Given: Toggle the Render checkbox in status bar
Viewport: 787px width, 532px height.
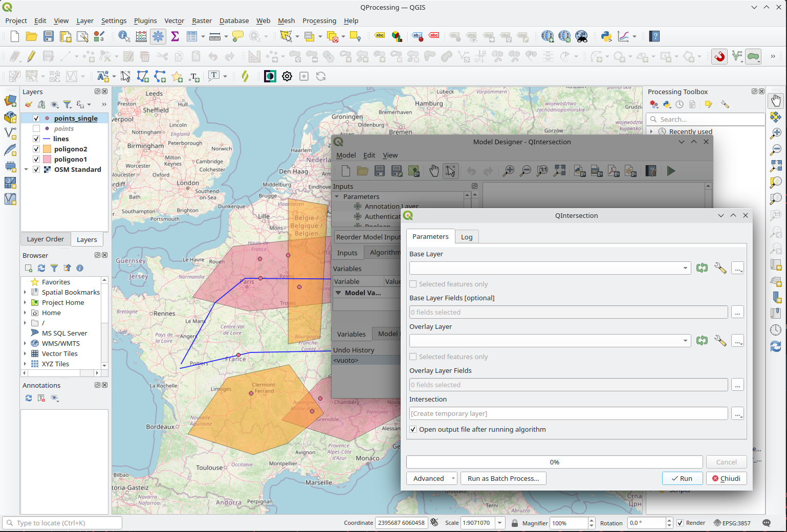Looking at the screenshot, I should coord(680,523).
